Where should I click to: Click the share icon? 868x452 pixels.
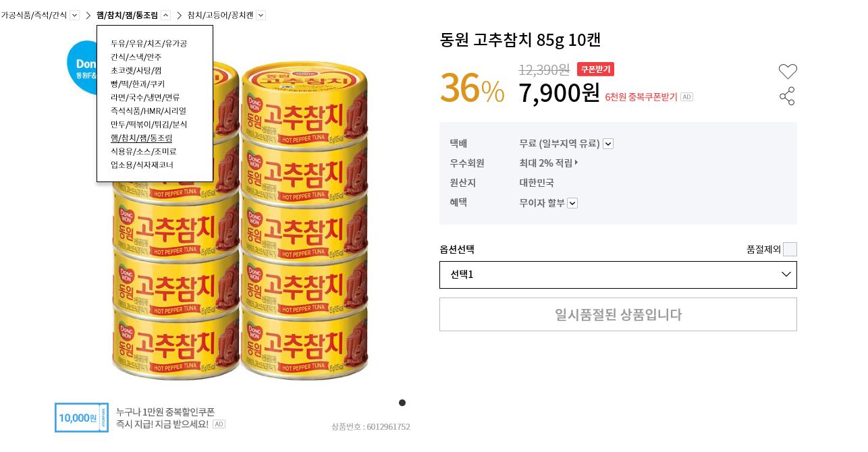[787, 96]
